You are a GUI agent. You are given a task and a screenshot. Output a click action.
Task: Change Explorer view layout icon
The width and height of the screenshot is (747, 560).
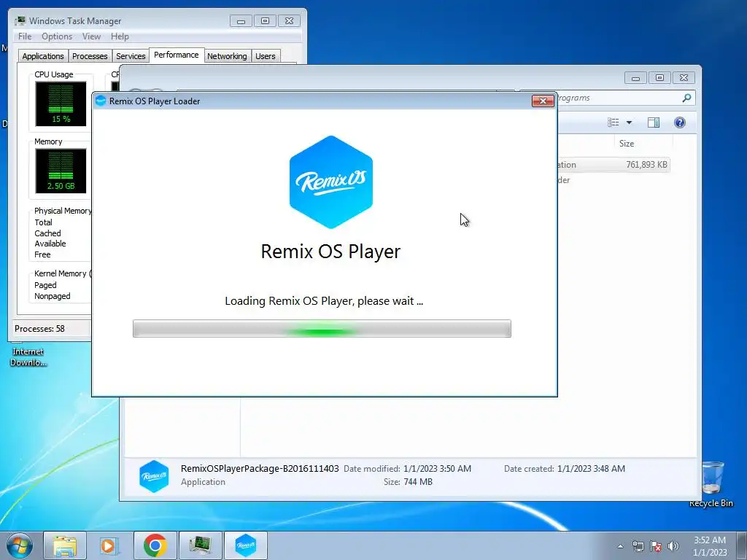pos(613,122)
